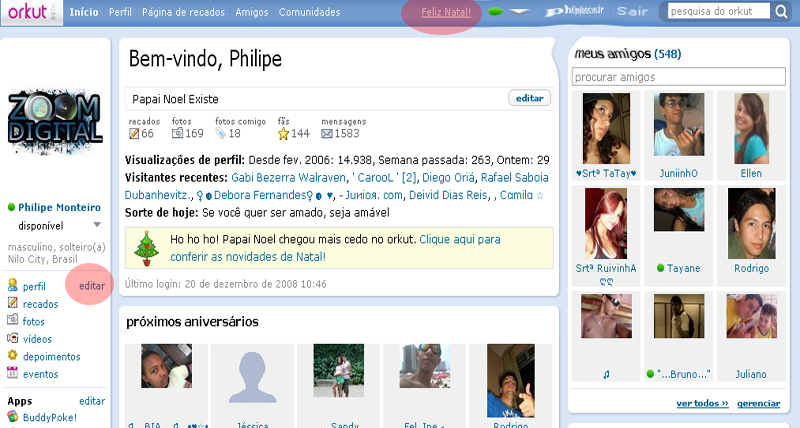Click editar next to perfil
This screenshot has height=428, width=800.
(x=92, y=286)
